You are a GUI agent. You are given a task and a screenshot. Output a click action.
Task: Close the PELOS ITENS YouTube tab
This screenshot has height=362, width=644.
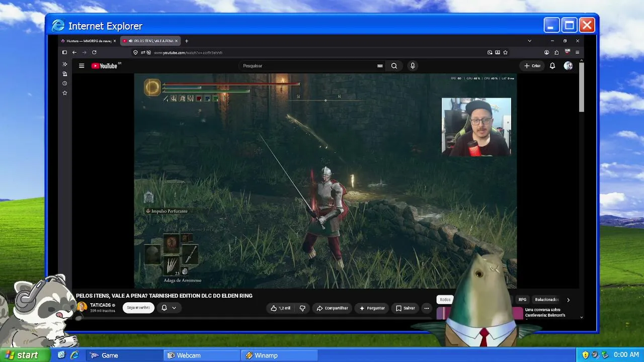[176, 41]
